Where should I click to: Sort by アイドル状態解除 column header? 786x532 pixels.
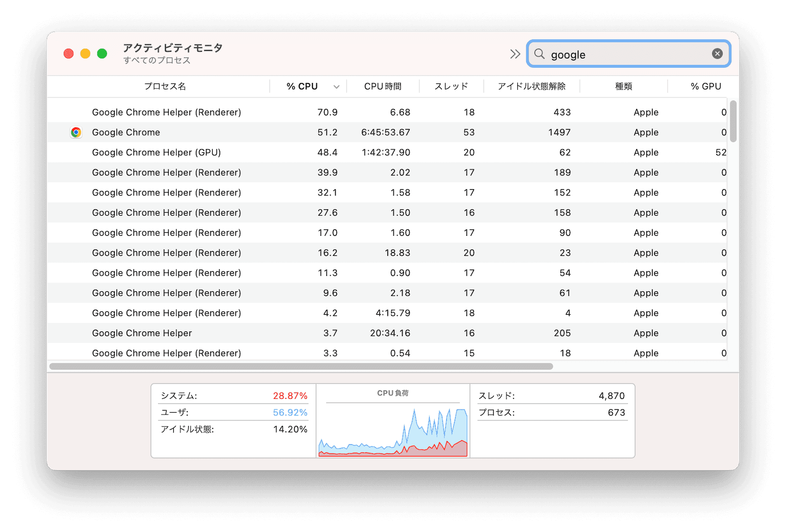(x=532, y=86)
